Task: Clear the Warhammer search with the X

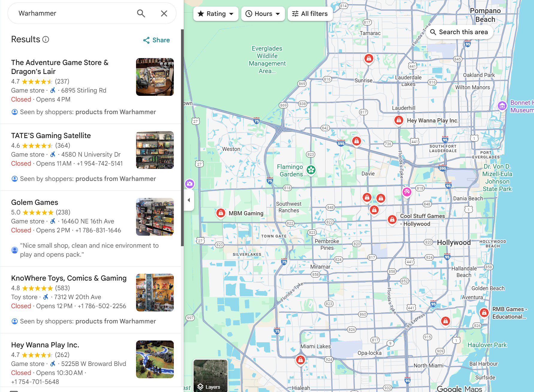Action: coord(164,13)
